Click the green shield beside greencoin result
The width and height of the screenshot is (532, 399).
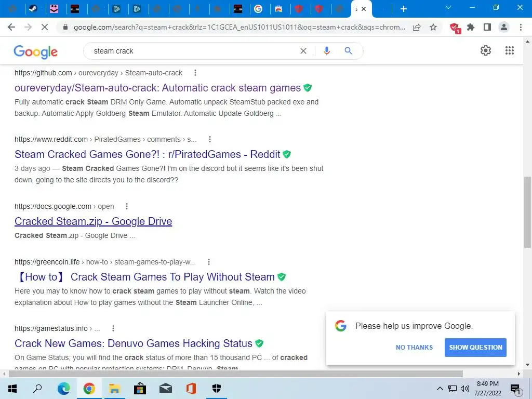pos(281,277)
